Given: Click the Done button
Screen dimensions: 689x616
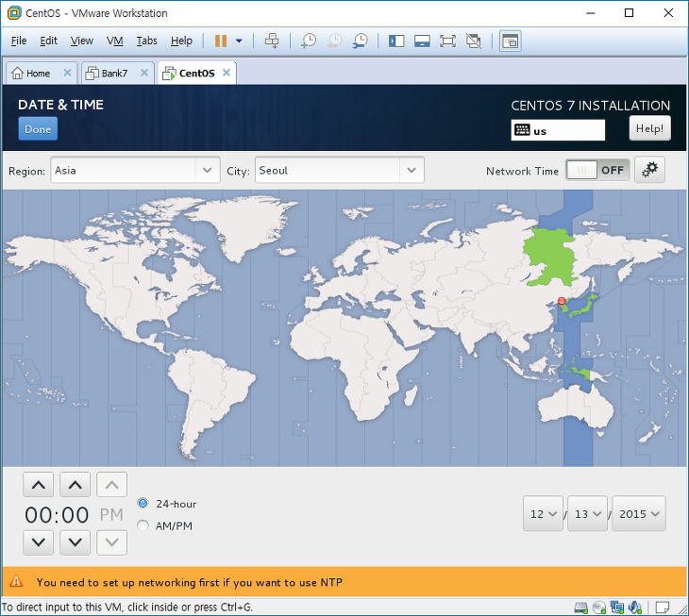Looking at the screenshot, I should pos(38,129).
